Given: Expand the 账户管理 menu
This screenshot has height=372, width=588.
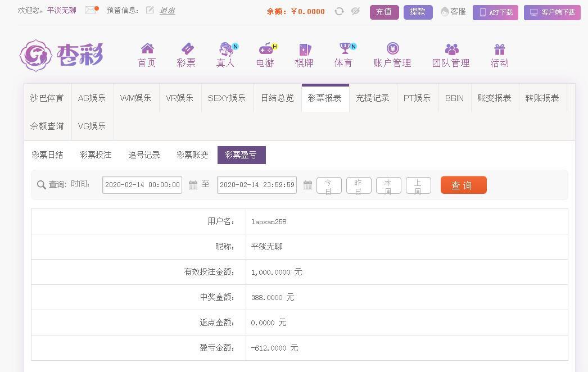Looking at the screenshot, I should pyautogui.click(x=392, y=55).
